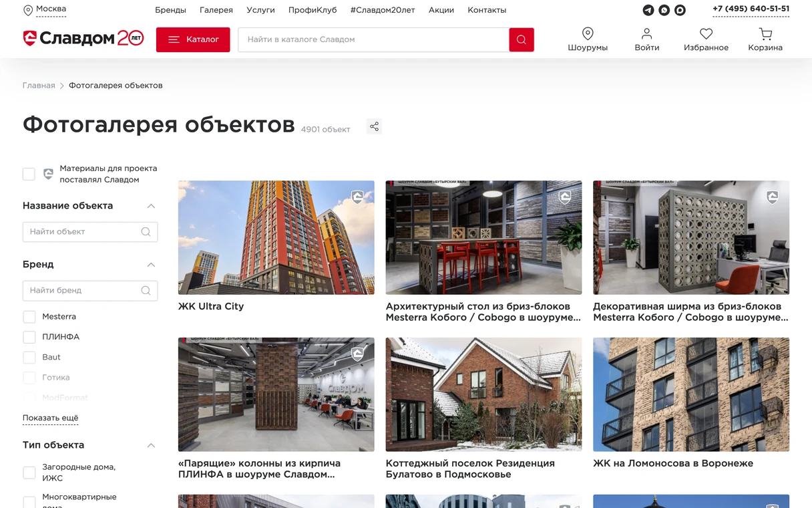Open Шоурумы map pin icon
The width and height of the screenshot is (812, 508).
pyautogui.click(x=588, y=33)
